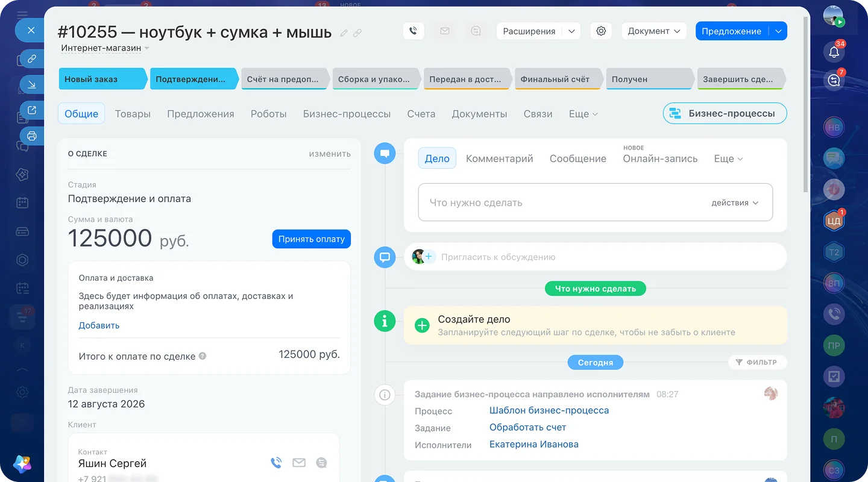The width and height of the screenshot is (868, 482).
Task: Expand the Документ dropdown
Action: [x=654, y=31]
